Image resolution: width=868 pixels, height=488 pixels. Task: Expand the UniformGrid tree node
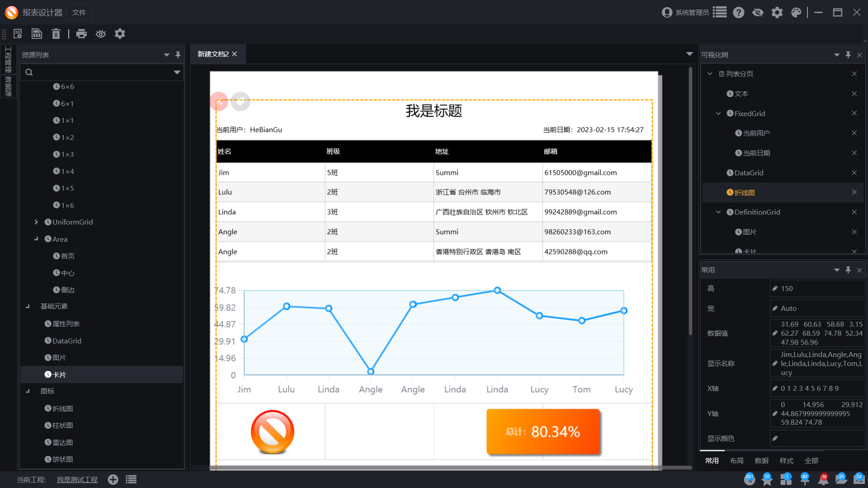[x=36, y=222]
